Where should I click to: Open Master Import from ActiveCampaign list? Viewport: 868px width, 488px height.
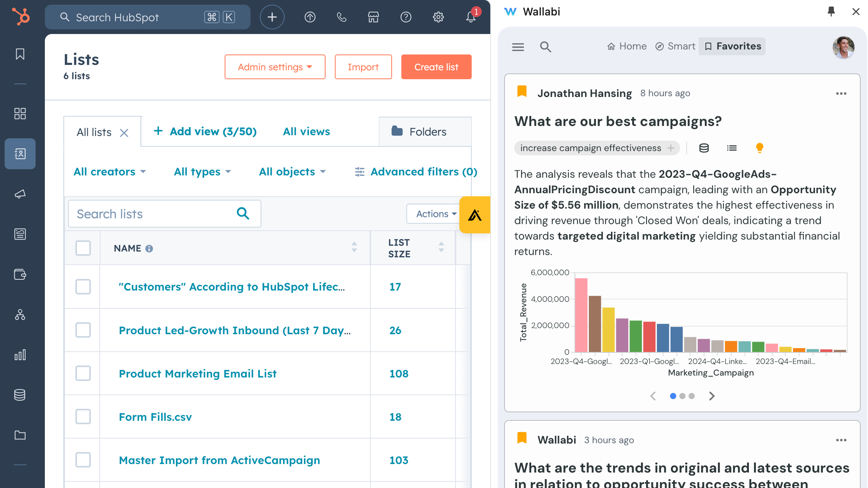pyautogui.click(x=219, y=460)
